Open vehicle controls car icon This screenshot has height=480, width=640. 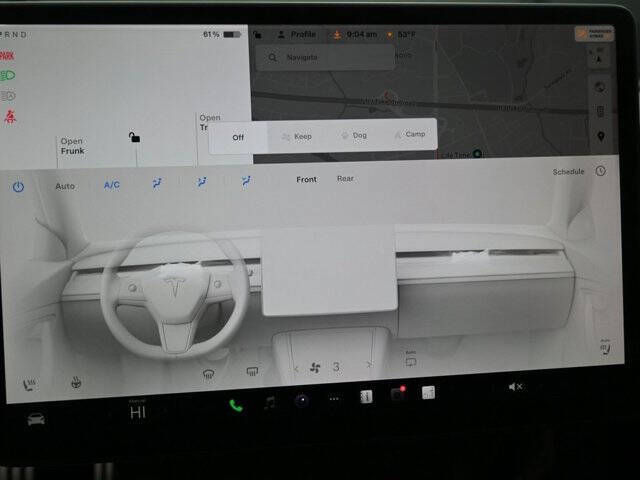[x=36, y=419]
